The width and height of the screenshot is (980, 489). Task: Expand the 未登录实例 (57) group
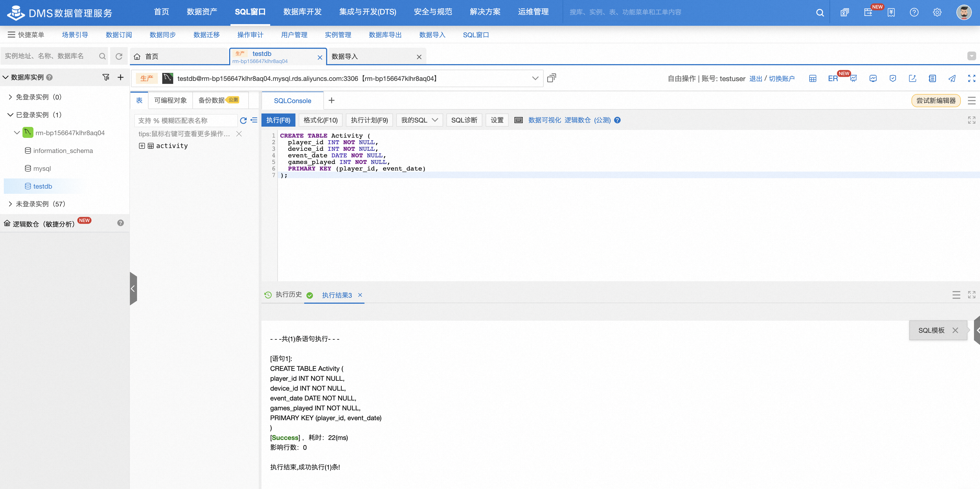coord(10,204)
